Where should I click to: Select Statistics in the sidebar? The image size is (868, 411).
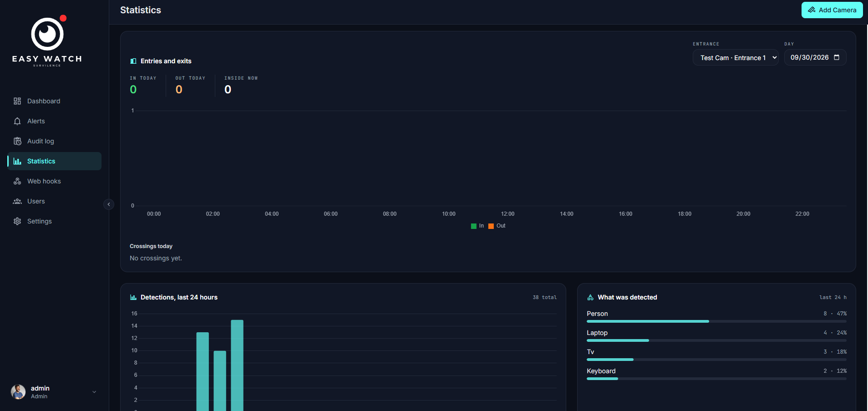[54, 161]
